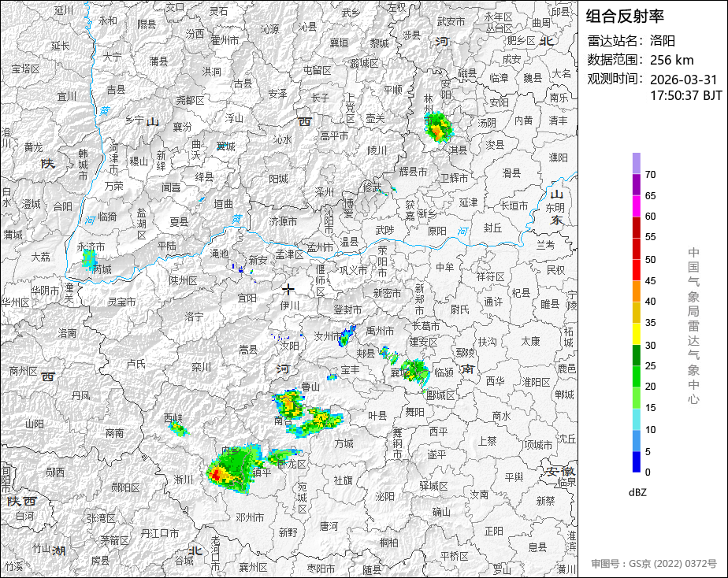Image resolution: width=728 pixels, height=578 pixels.
Task: Click the 邓州市 label on the map
Action: 250,517
